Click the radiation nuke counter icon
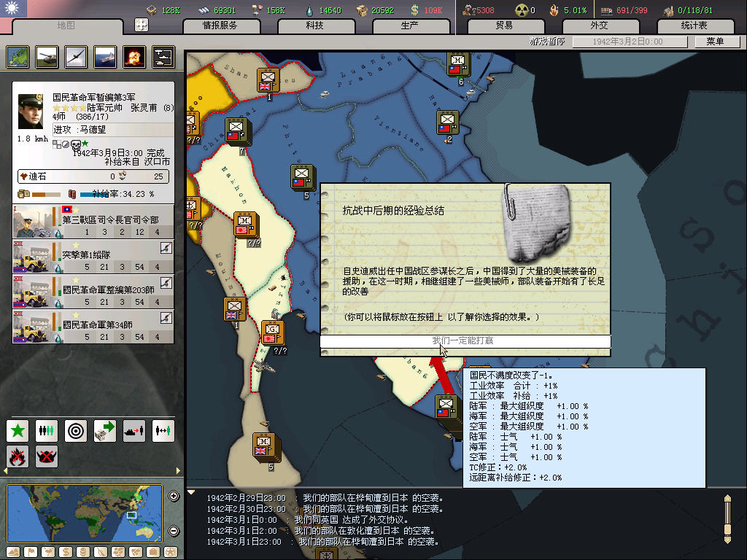This screenshot has width=747, height=560. pyautogui.click(x=522, y=9)
